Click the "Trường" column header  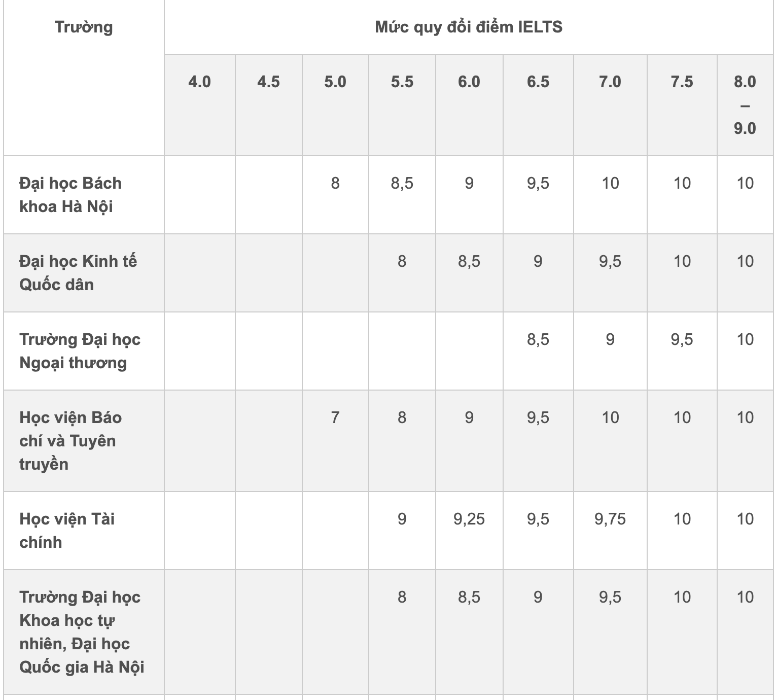click(84, 27)
